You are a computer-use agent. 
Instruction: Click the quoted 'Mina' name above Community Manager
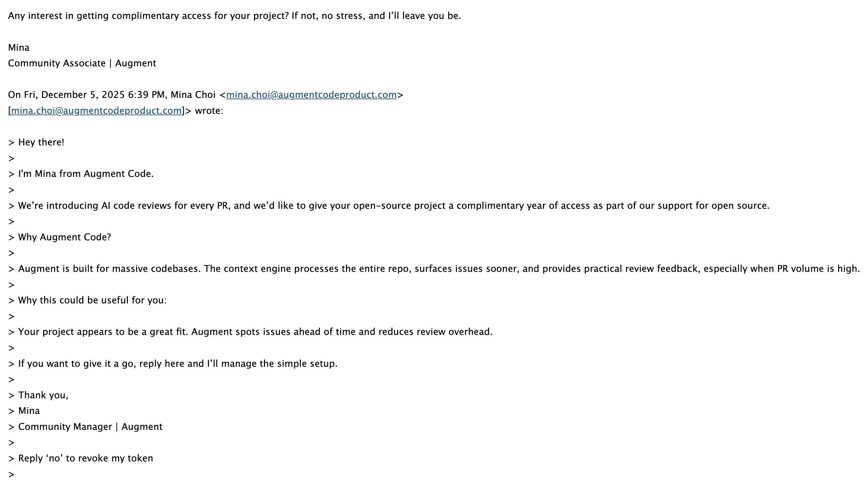point(29,411)
